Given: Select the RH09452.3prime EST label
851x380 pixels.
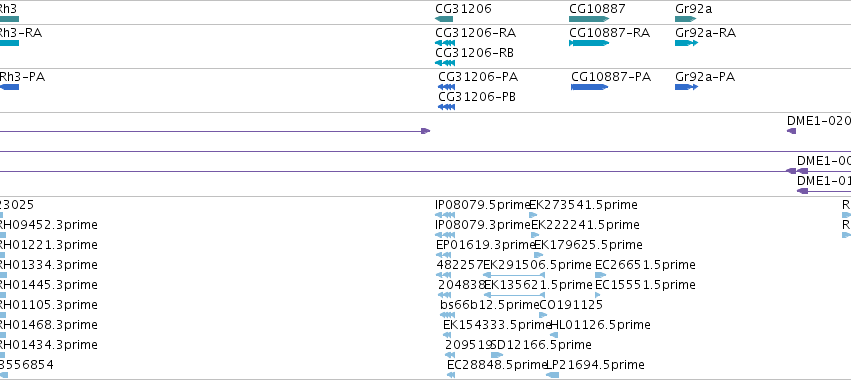Looking at the screenshot, I should point(48,225).
